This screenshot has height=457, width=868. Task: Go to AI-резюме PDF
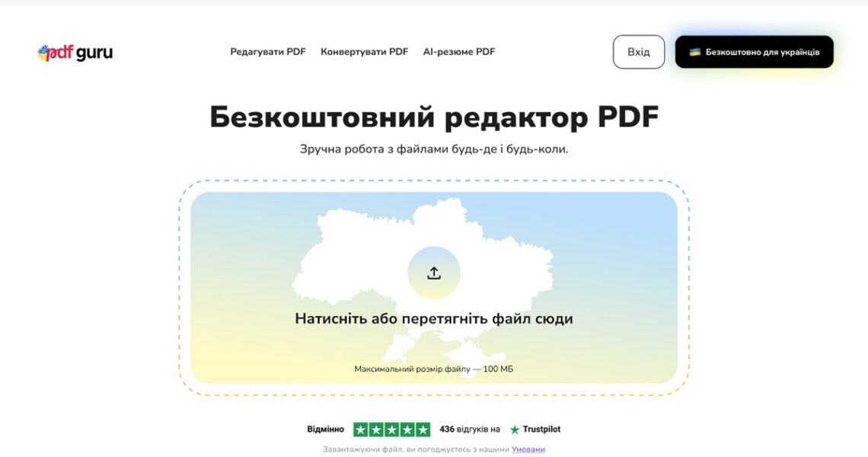pyautogui.click(x=458, y=52)
